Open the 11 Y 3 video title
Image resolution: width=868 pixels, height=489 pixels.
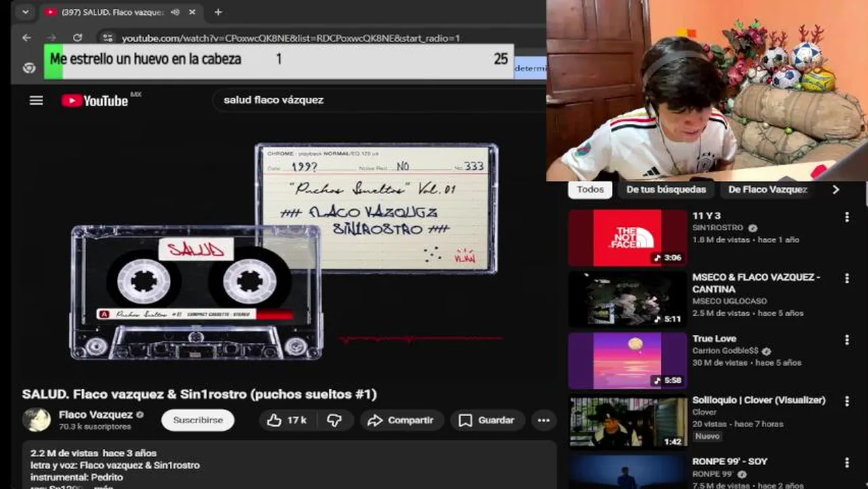pos(706,216)
